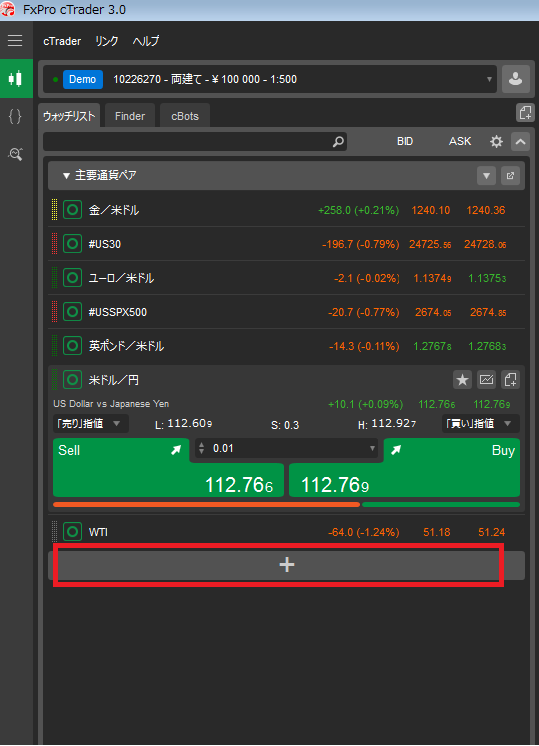This screenshot has width=539, height=746.
Task: Toggle the circle button beside WTI
Action: point(72,531)
